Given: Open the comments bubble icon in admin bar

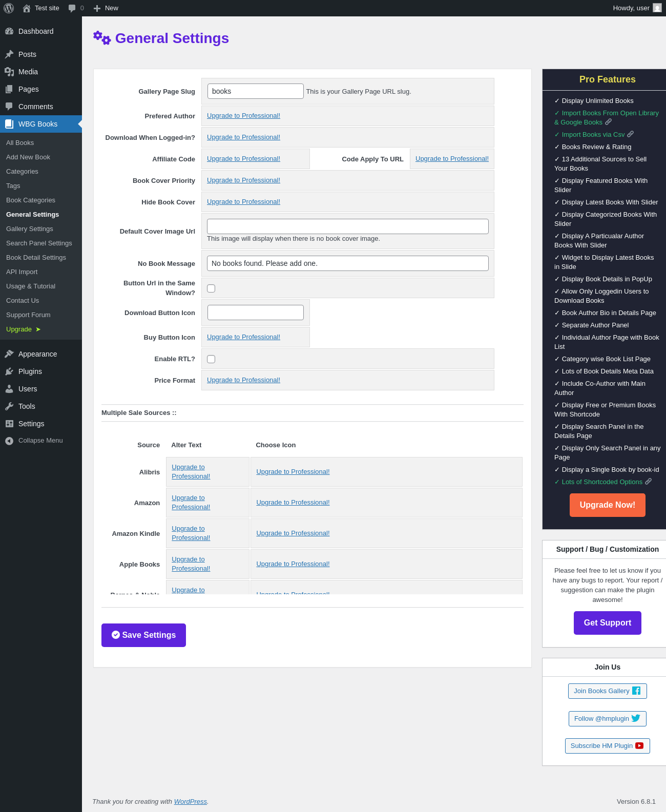Looking at the screenshot, I should click(72, 8).
